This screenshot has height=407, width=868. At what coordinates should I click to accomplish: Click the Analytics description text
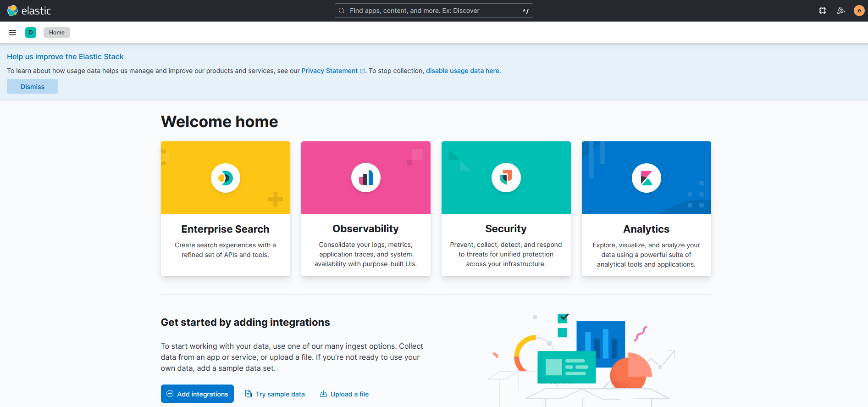(x=647, y=255)
